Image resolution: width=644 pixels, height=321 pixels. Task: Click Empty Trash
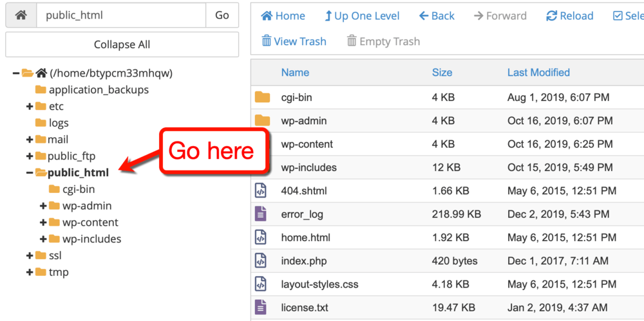click(x=383, y=41)
